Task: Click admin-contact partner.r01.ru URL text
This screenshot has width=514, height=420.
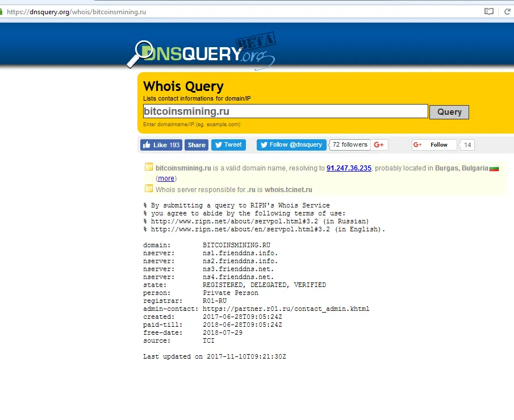Action: (286, 309)
